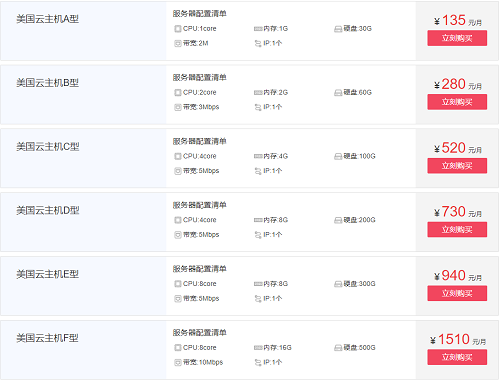Open the 美国云主机F型 title

47,338
